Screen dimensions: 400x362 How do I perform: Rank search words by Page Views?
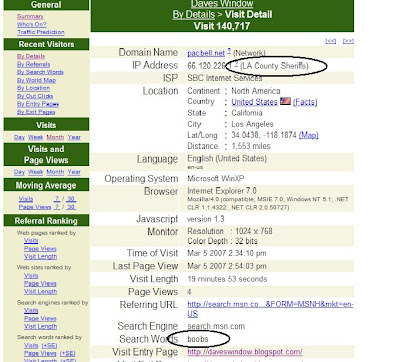click(x=40, y=353)
